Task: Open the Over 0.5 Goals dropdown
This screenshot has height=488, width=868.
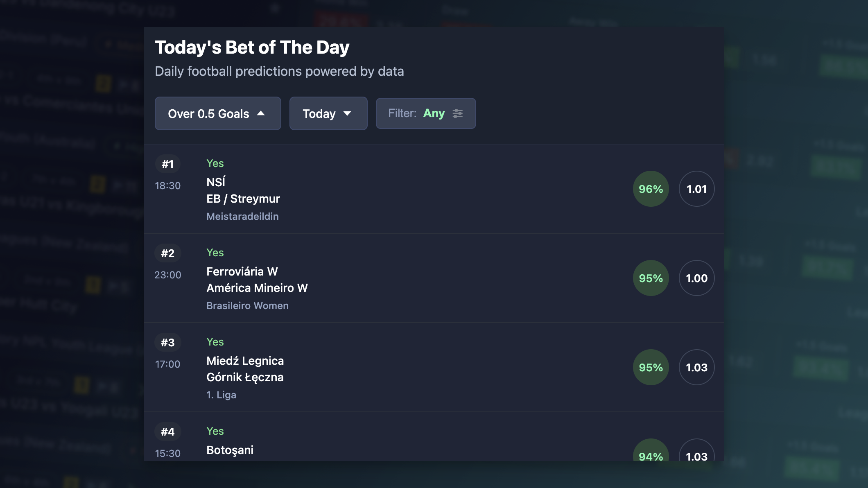Action: tap(217, 113)
